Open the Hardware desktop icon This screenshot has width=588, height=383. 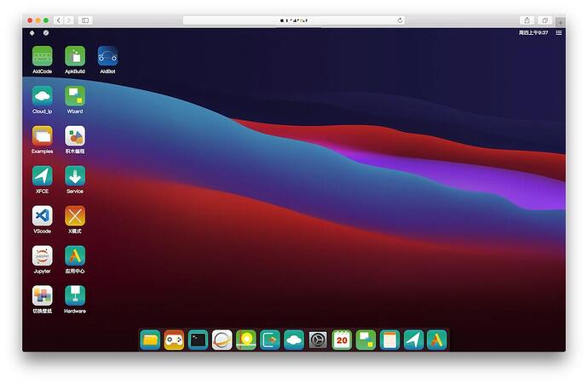[75, 296]
